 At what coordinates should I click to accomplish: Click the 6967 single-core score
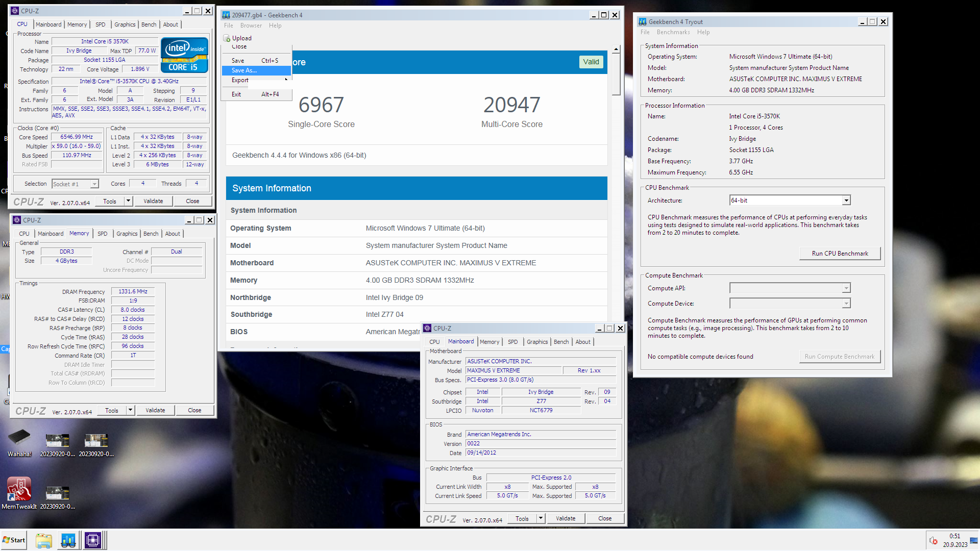[x=321, y=105]
